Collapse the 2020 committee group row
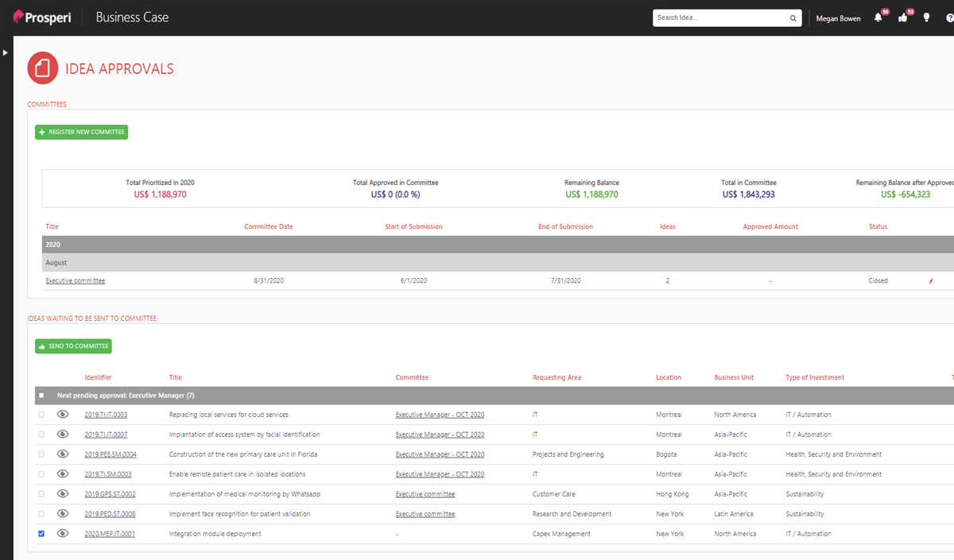Image resolution: width=954 pixels, height=560 pixels. tap(52, 245)
